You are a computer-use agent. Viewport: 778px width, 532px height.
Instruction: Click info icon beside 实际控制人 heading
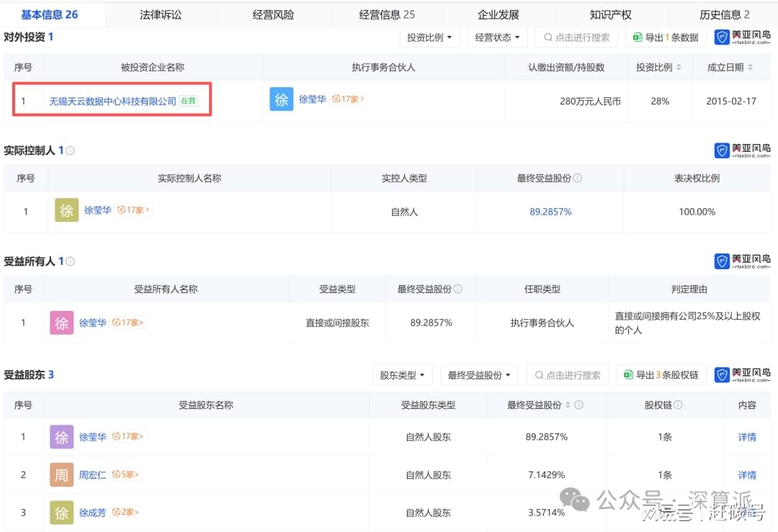71,150
